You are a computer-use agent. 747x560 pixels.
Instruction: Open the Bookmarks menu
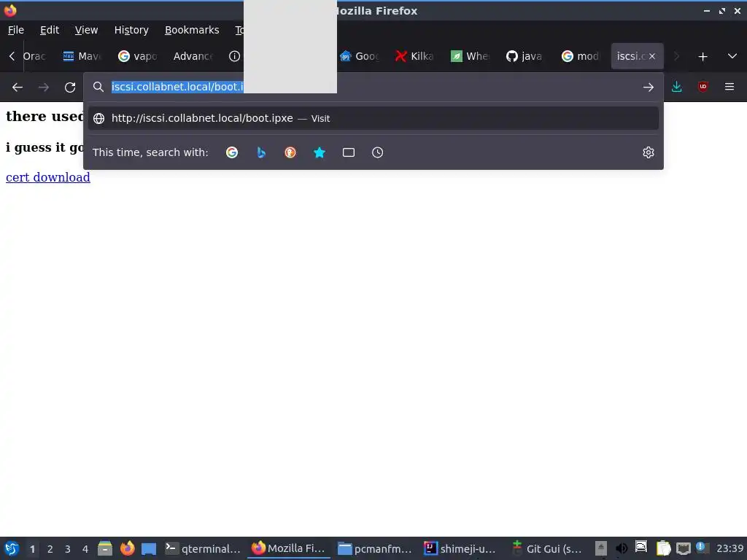pos(192,30)
